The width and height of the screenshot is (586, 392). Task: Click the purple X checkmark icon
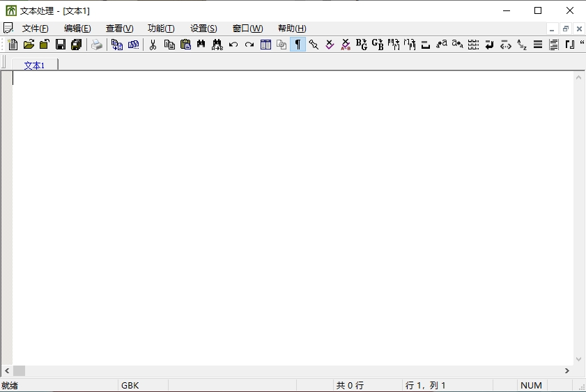(x=330, y=45)
